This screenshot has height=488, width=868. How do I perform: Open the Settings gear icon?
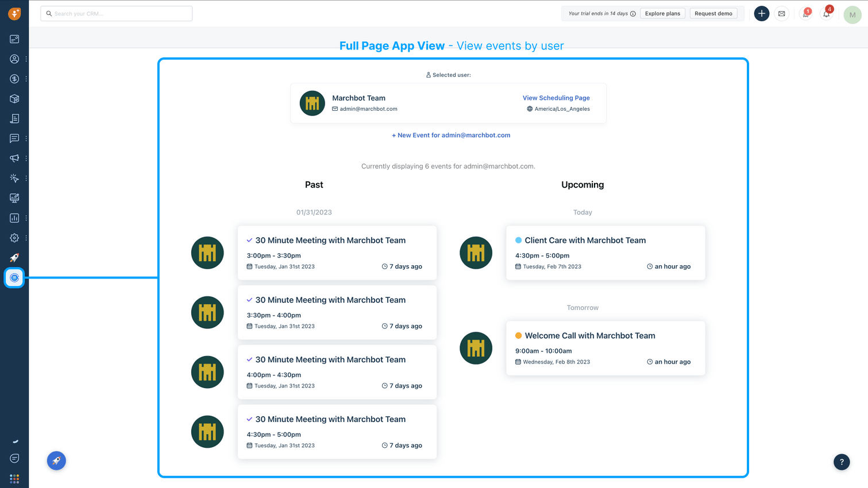tap(14, 237)
